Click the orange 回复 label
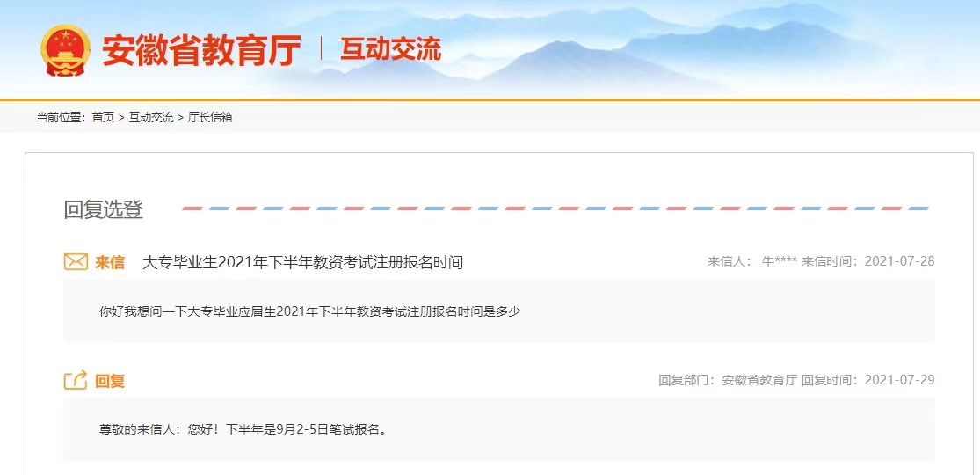Viewport: 980px width, 475px height. coord(110,381)
